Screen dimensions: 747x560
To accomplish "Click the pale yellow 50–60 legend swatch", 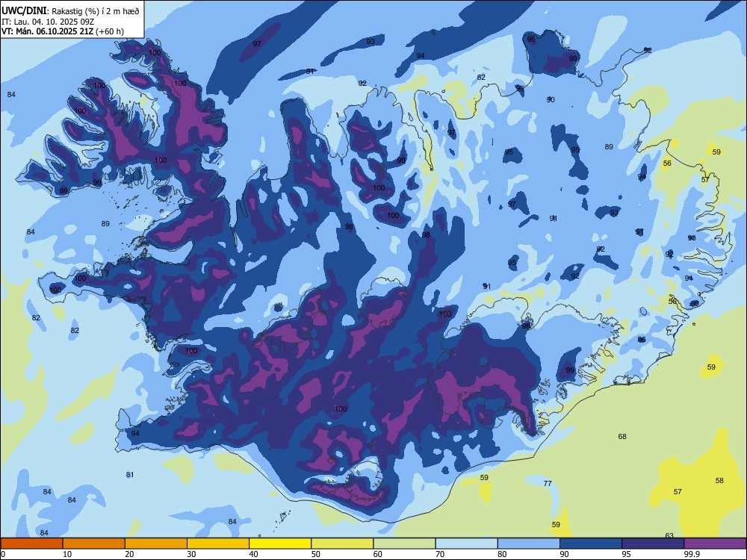I will click(343, 544).
